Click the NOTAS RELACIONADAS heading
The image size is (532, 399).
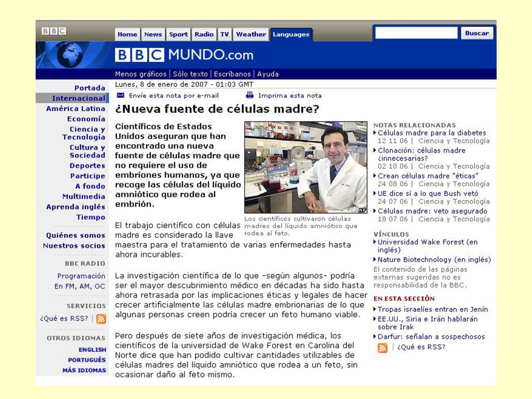click(x=415, y=125)
